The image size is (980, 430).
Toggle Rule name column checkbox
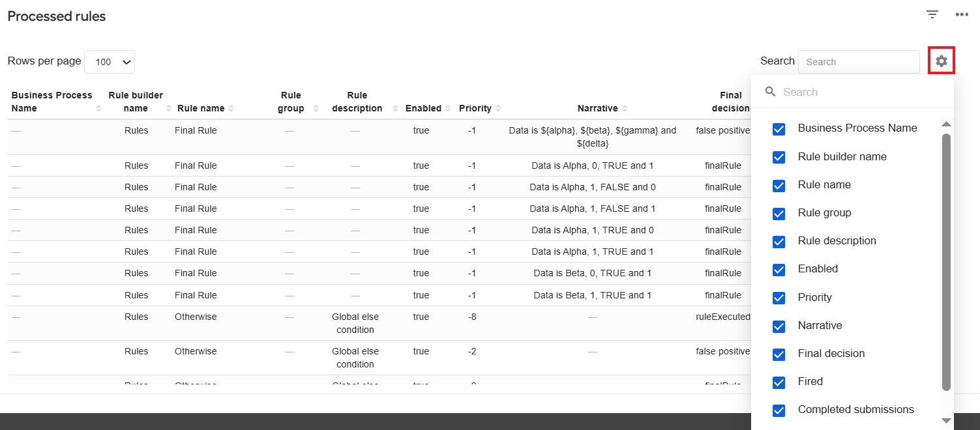click(779, 186)
